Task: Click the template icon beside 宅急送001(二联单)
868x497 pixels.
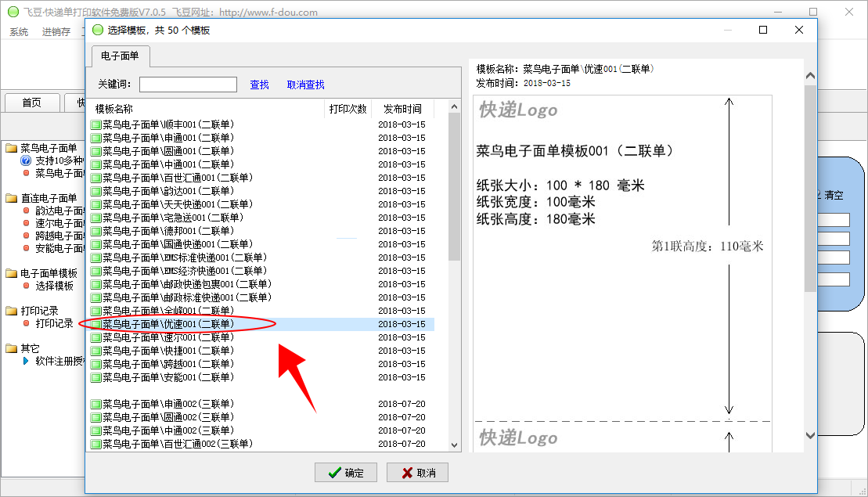Action: tap(95, 218)
